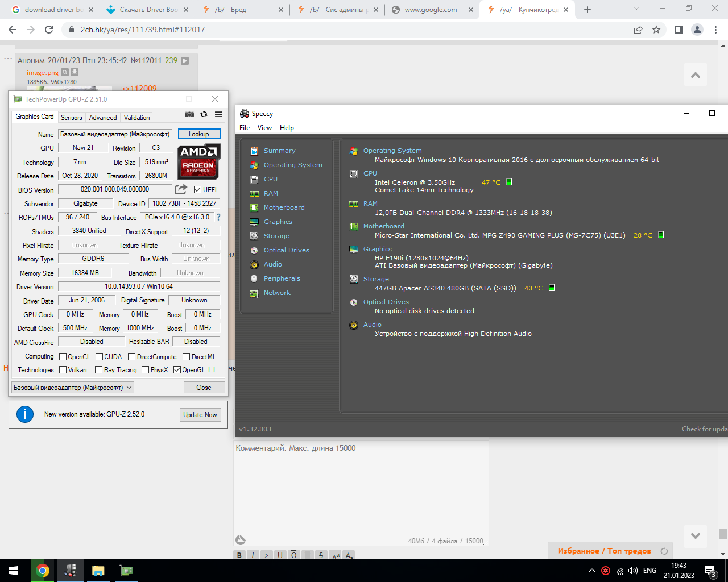The image size is (728, 582).
Task: Open the Chrome tab search chevron
Action: (636, 9)
